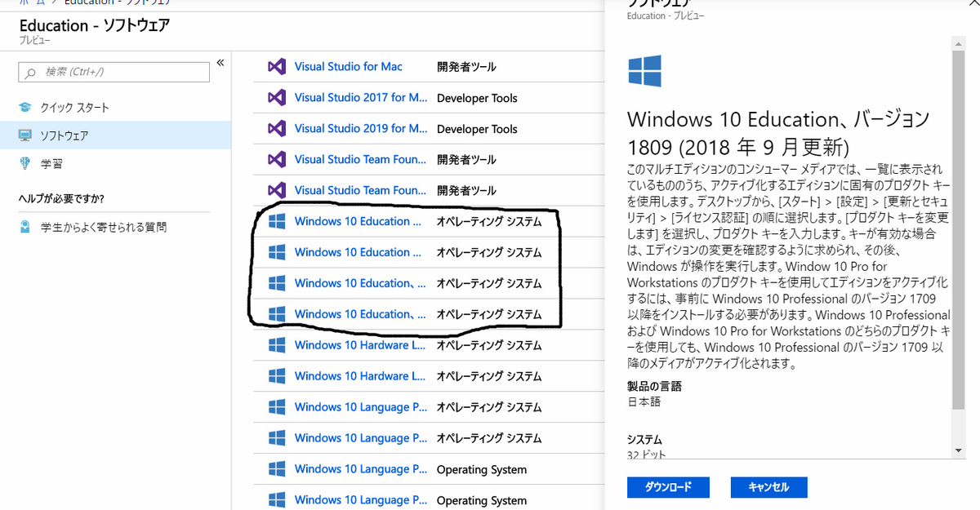Select the Visual Studio for Mac icon

[x=277, y=66]
